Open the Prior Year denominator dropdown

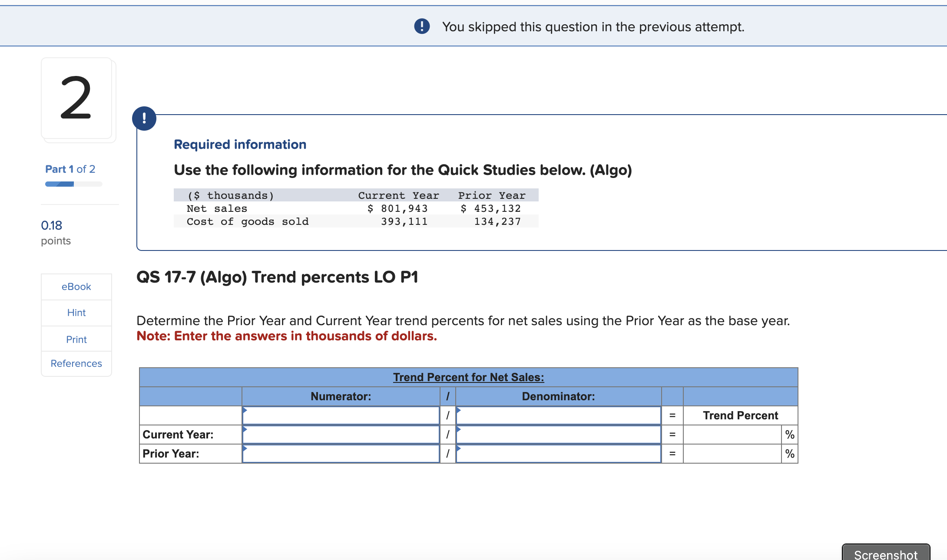coord(558,454)
